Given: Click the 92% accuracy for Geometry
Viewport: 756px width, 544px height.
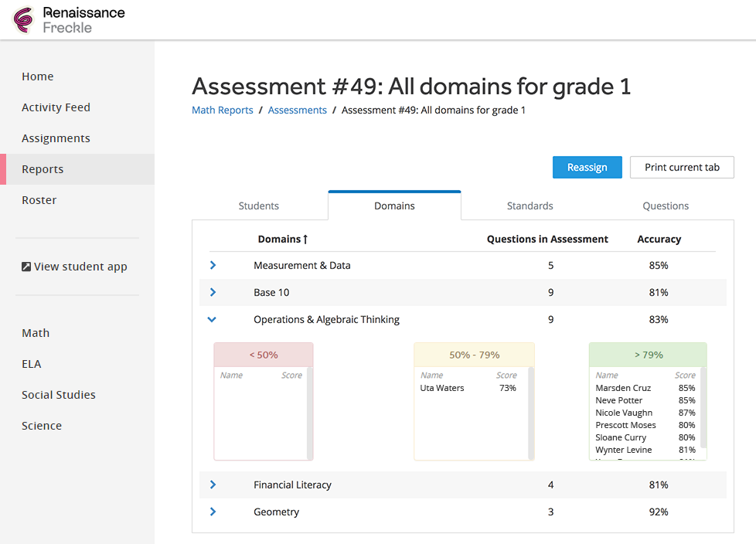Looking at the screenshot, I should click(658, 512).
